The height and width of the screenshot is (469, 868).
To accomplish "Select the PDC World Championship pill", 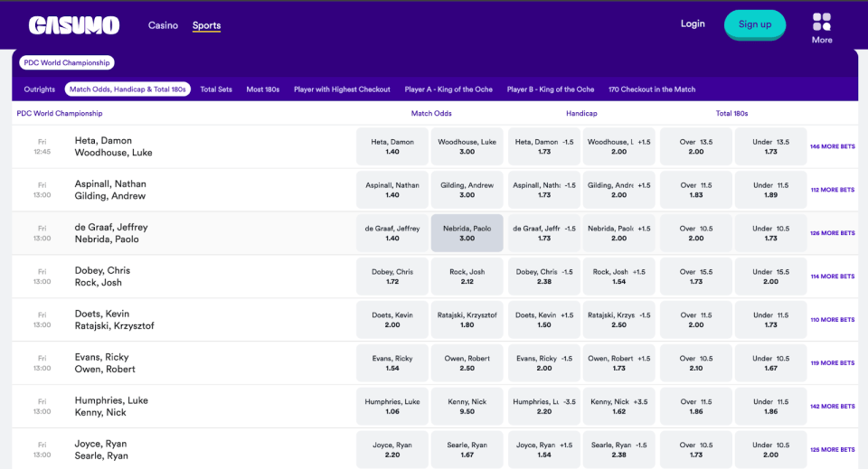I will coord(66,62).
